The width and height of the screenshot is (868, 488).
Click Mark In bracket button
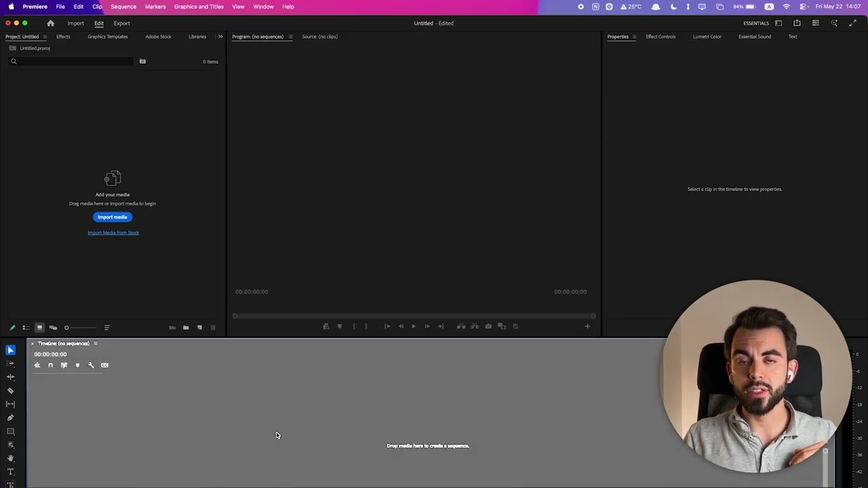[353, 326]
